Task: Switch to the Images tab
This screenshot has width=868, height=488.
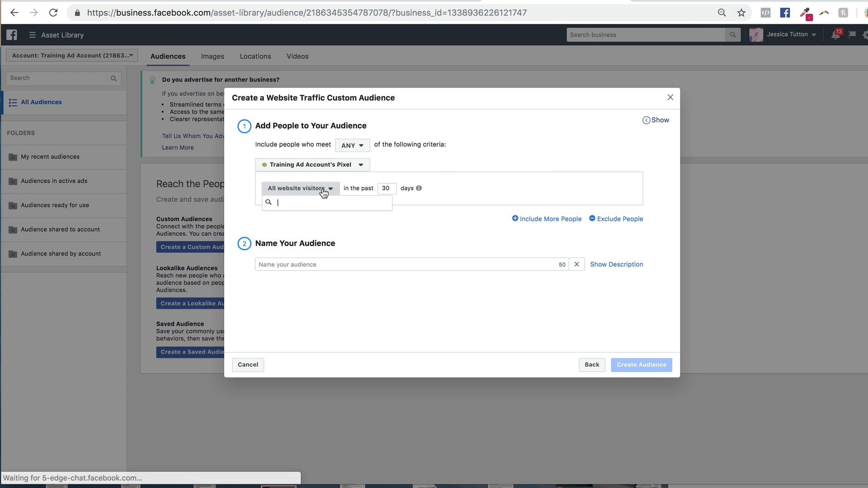Action: [212, 56]
